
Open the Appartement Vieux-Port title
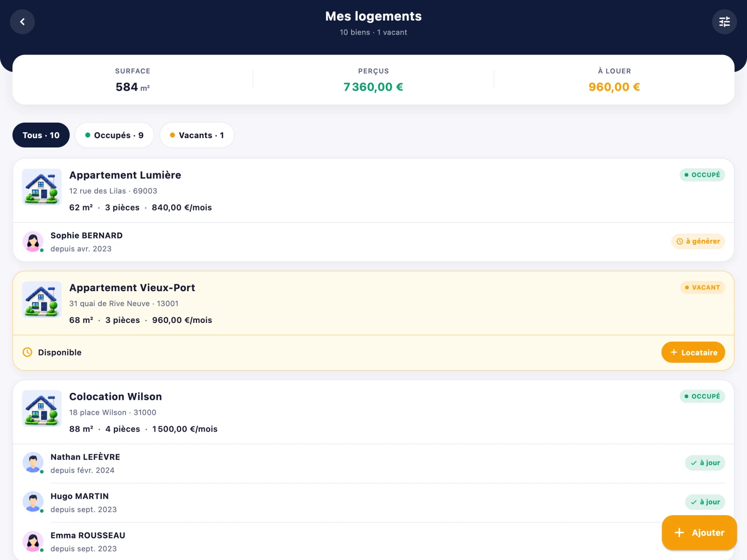[x=132, y=287]
